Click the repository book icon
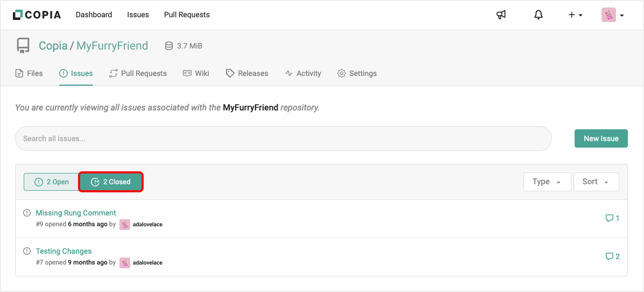The height and width of the screenshot is (292, 644). (x=23, y=46)
